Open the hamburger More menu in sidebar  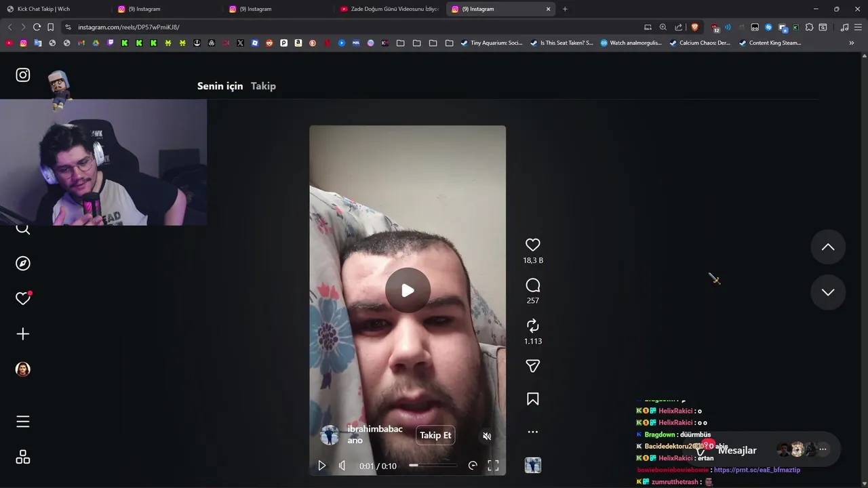[x=23, y=422]
